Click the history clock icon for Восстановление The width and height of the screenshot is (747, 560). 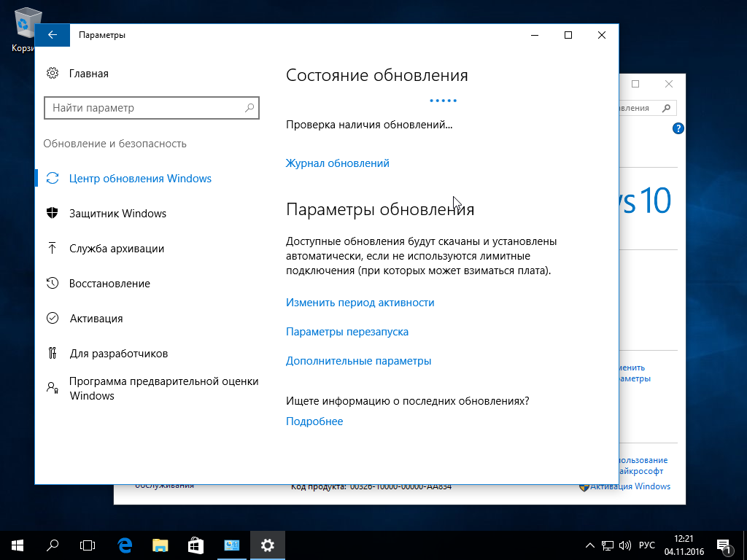tap(53, 284)
